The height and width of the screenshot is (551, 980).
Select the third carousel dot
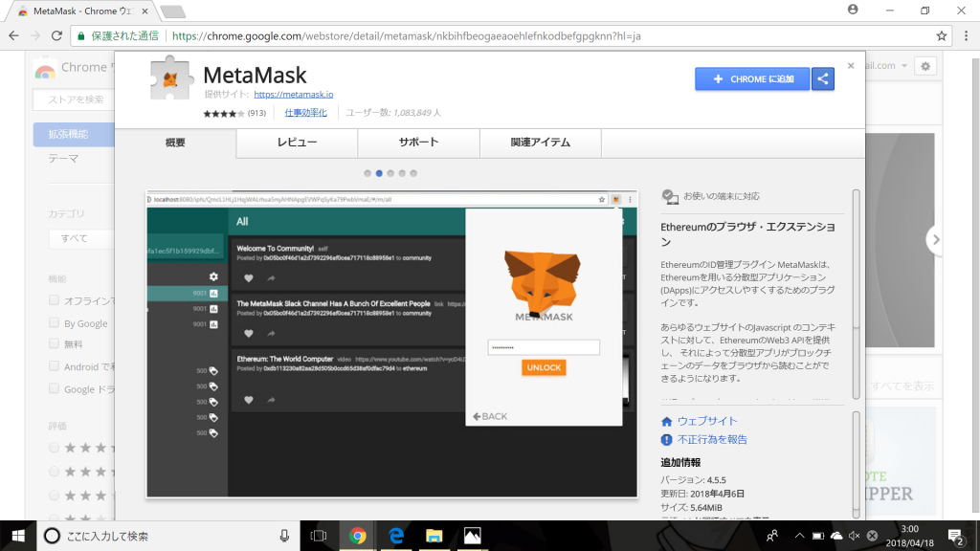[390, 174]
